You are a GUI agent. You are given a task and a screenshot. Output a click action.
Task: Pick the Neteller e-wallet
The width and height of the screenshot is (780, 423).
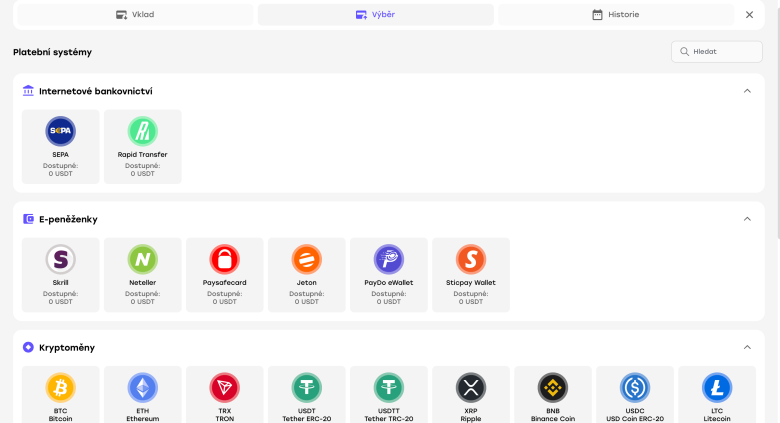point(143,274)
